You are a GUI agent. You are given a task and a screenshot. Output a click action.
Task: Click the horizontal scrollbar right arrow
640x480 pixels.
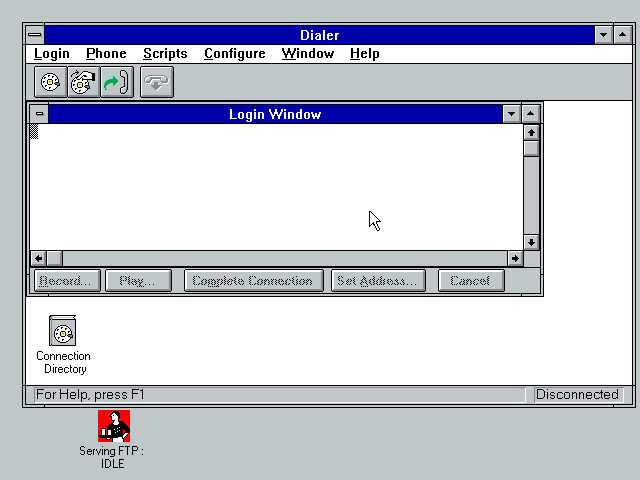coord(515,258)
